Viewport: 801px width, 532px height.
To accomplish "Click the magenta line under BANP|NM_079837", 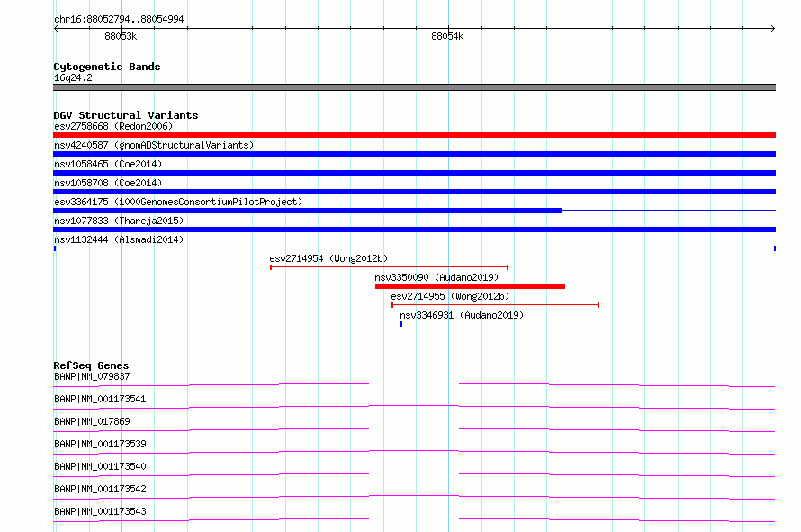I will pos(414,384).
